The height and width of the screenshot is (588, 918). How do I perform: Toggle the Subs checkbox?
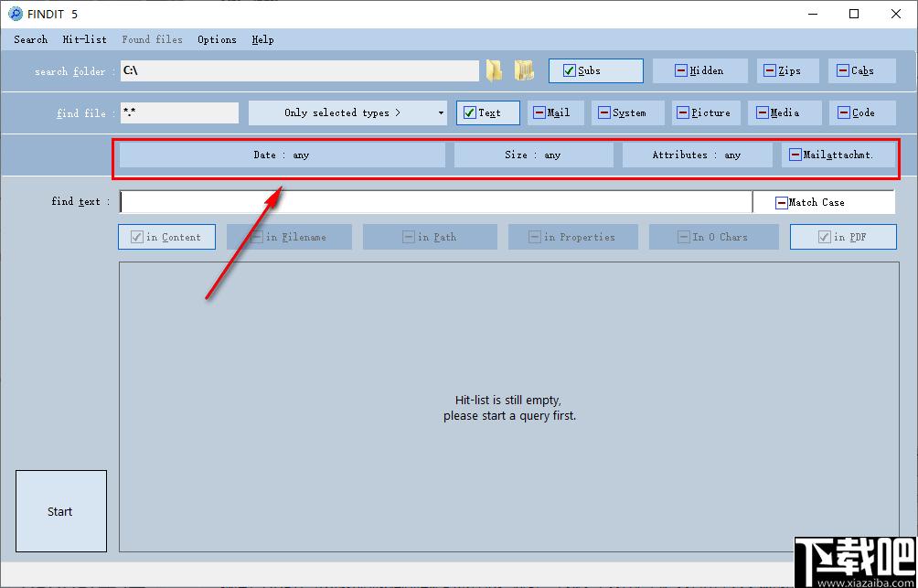[596, 70]
